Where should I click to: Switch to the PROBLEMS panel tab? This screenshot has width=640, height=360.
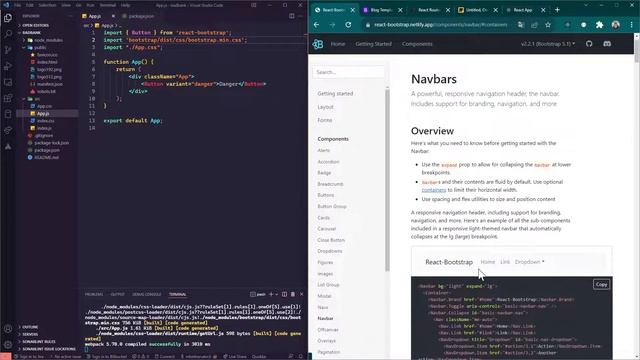click(x=94, y=294)
